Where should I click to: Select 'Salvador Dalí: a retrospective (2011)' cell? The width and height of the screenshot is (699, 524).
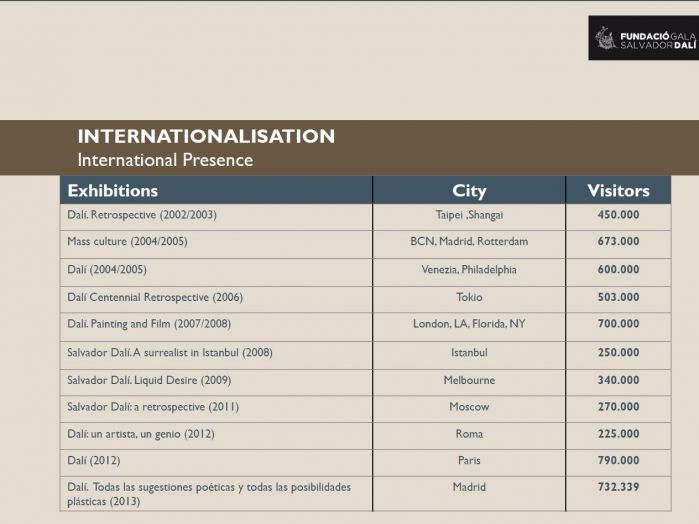pyautogui.click(x=216, y=409)
